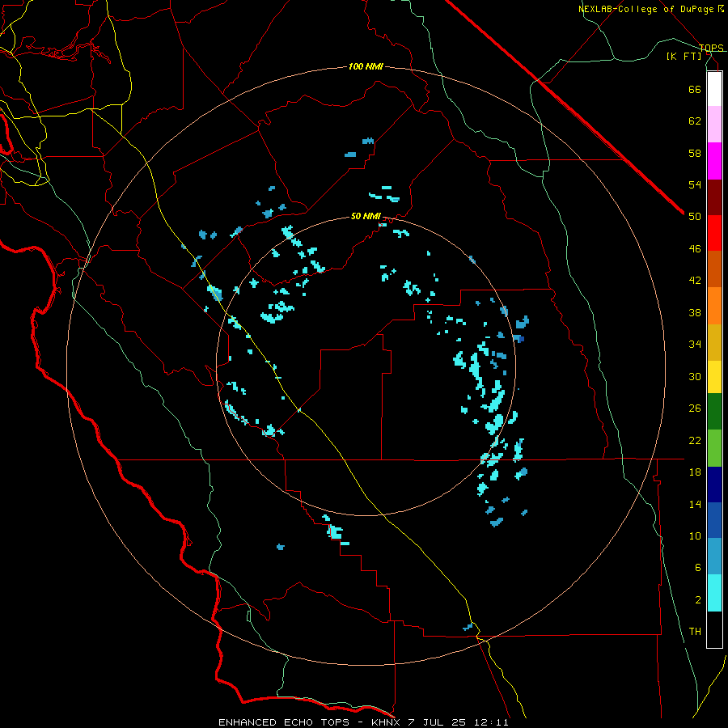Image resolution: width=728 pixels, height=728 pixels.
Task: Click the legend value 10
Action: tap(695, 535)
